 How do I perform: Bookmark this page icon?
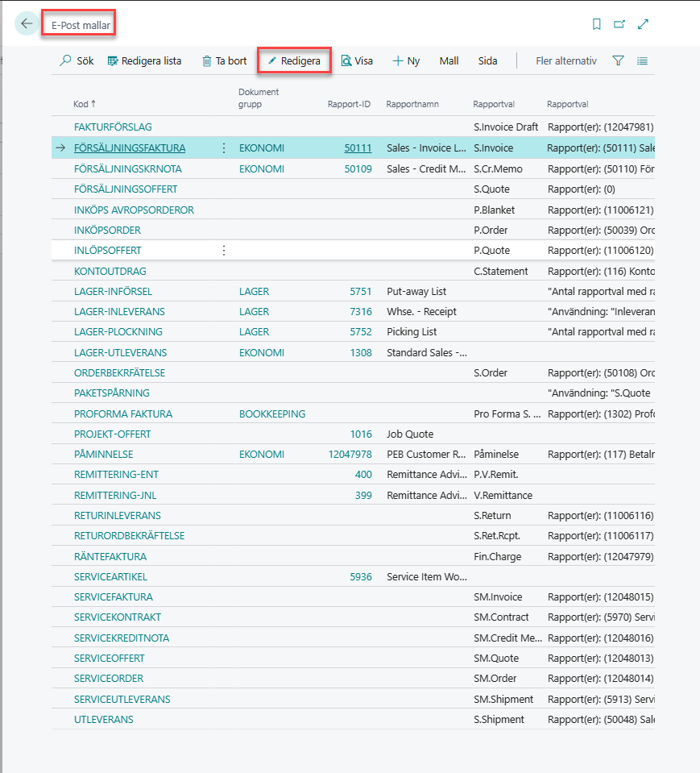pos(596,23)
